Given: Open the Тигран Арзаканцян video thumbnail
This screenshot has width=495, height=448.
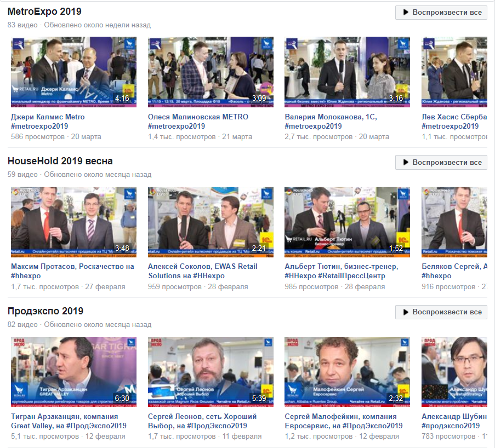Looking at the screenshot, I should point(73,372).
